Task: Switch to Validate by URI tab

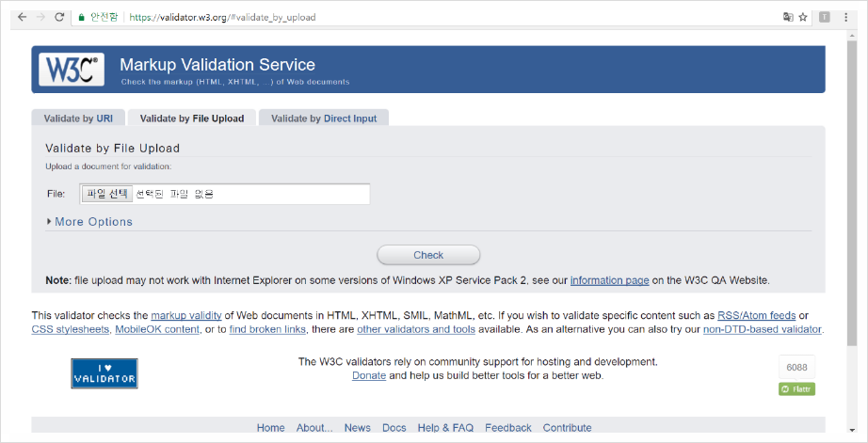Action: tap(78, 119)
